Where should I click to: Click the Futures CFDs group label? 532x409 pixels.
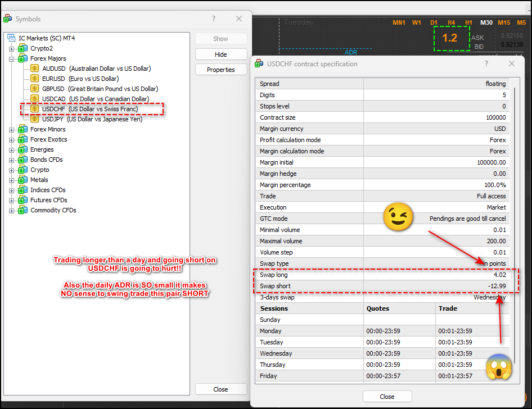tap(49, 200)
